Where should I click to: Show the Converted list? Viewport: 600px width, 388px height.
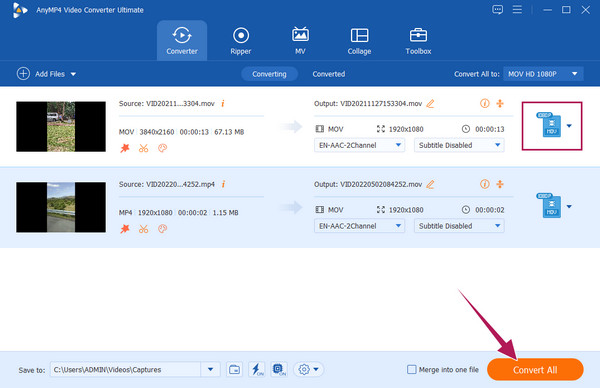(329, 74)
